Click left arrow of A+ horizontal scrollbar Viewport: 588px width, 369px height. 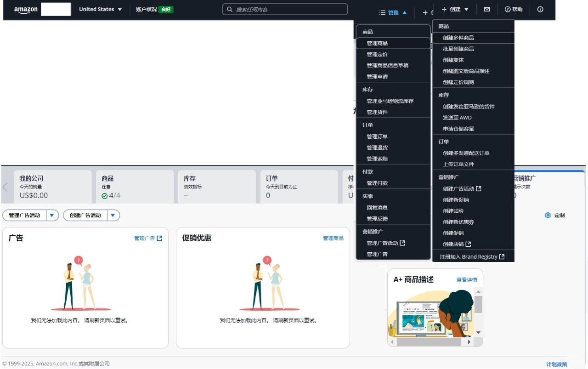(x=392, y=342)
